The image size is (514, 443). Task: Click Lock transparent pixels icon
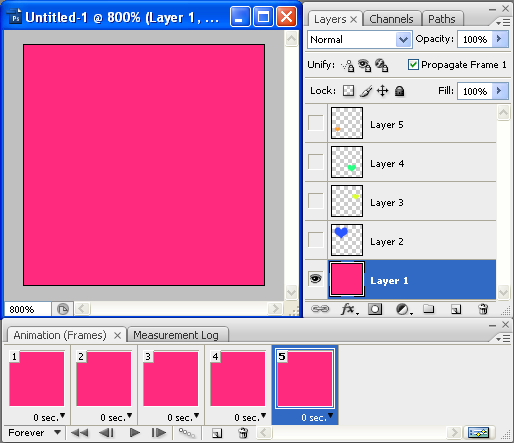(349, 91)
